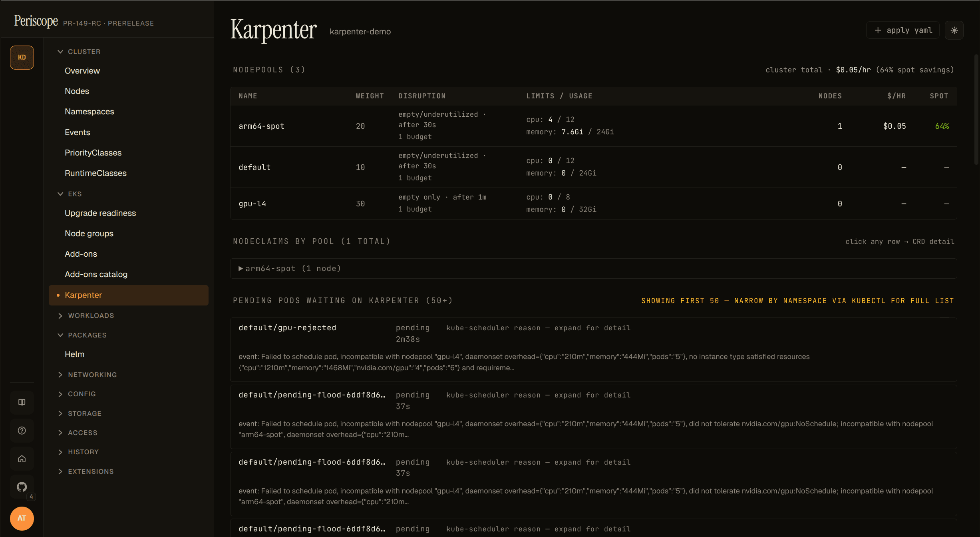Go to the home icon in sidebar
This screenshot has width=980, height=537.
(22, 459)
